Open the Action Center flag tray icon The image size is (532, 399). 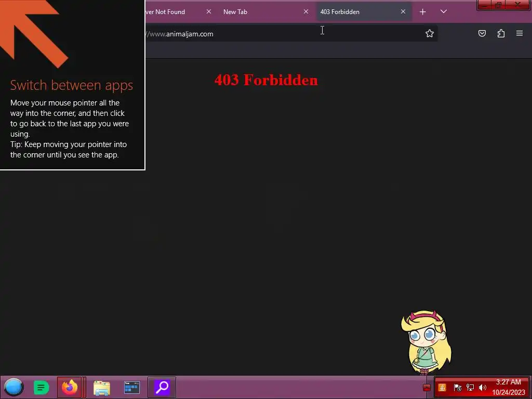457,388
